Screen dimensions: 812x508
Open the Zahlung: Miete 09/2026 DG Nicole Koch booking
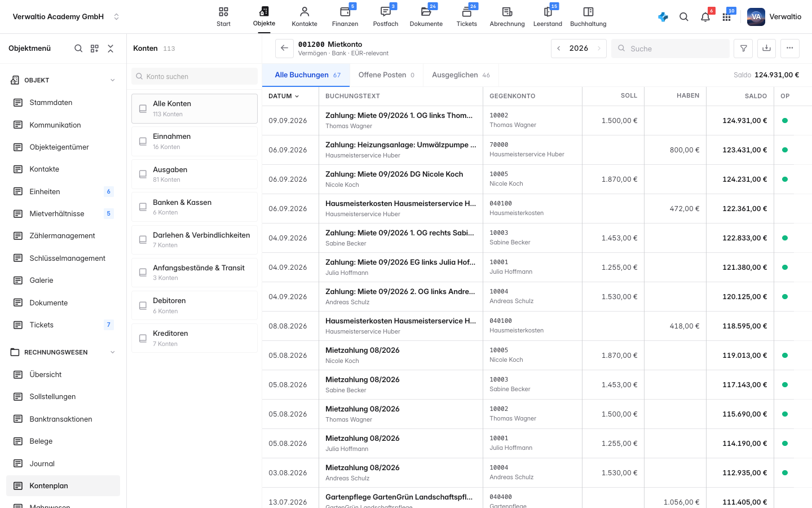[x=394, y=174]
